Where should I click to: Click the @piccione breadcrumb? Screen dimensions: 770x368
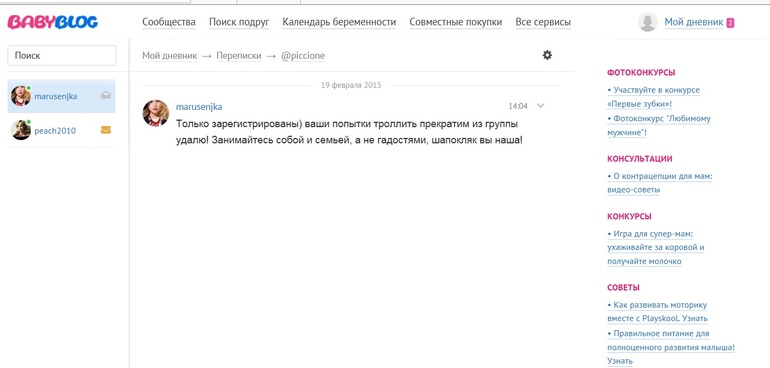click(303, 56)
